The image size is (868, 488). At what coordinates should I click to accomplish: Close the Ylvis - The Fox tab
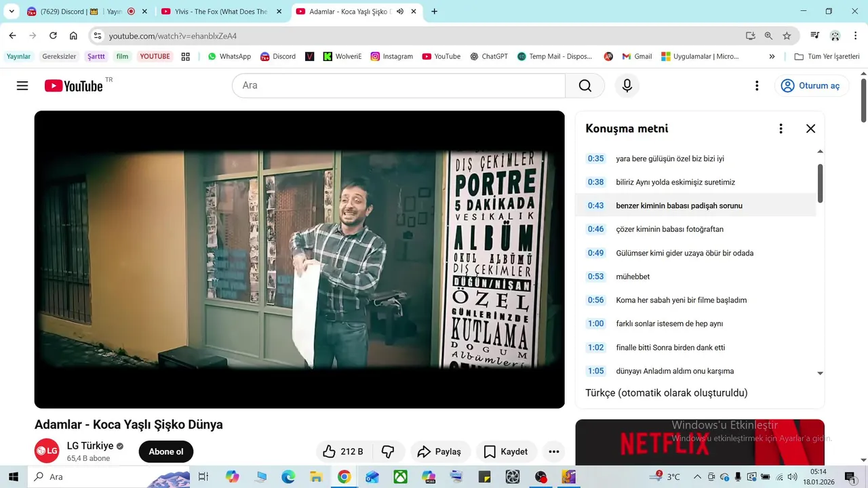tap(279, 12)
